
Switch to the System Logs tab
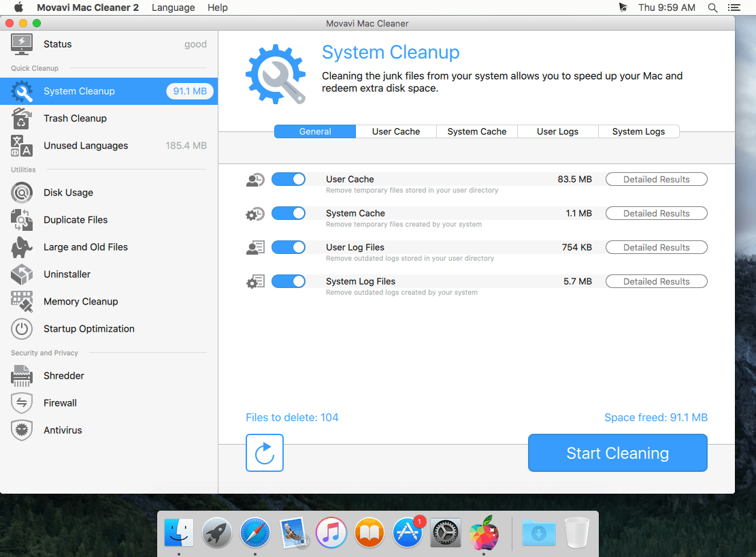point(638,132)
